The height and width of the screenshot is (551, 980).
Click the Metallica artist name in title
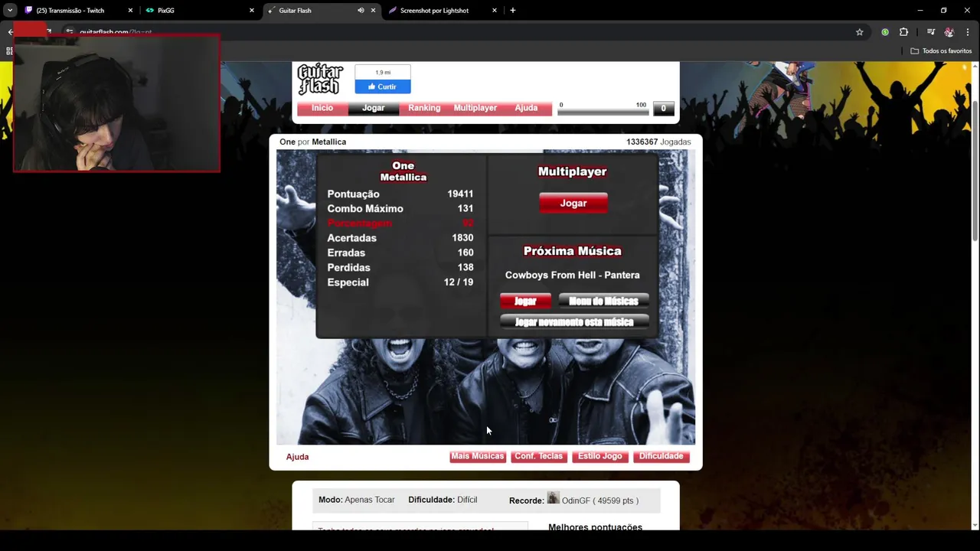(329, 142)
